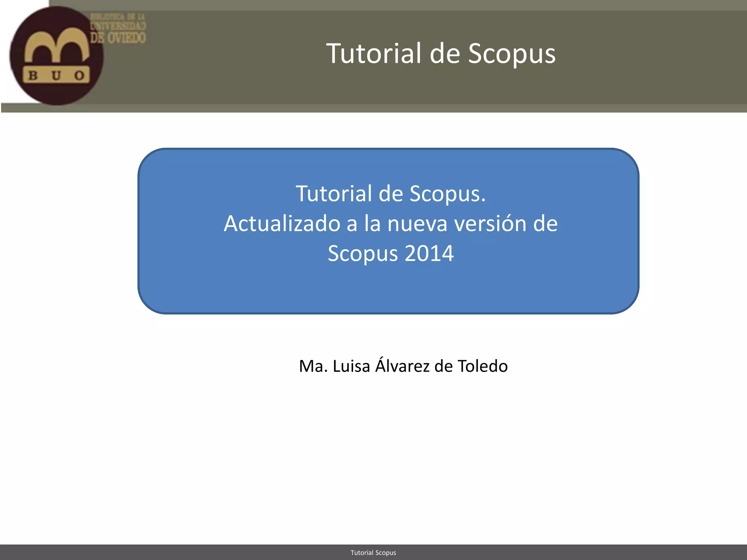
Task: Click the word 'Toledo' in author name
Action: click(x=483, y=366)
